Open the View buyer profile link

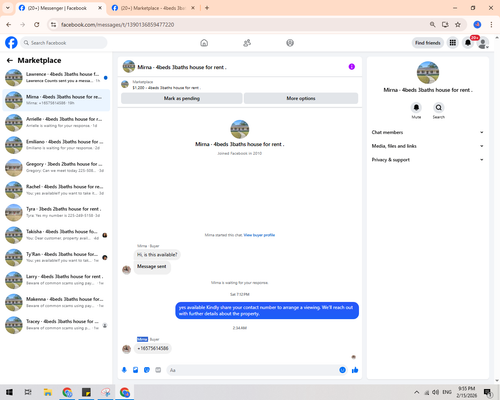(259, 235)
